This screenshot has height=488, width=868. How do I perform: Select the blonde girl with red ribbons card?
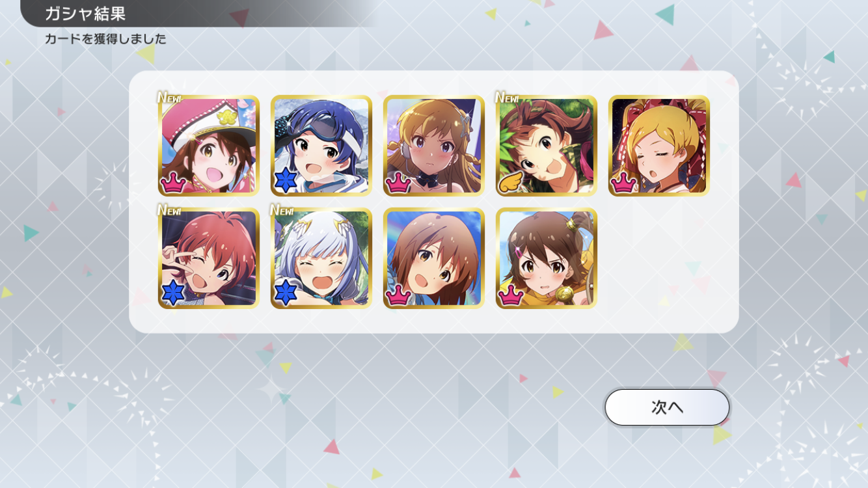tap(659, 146)
